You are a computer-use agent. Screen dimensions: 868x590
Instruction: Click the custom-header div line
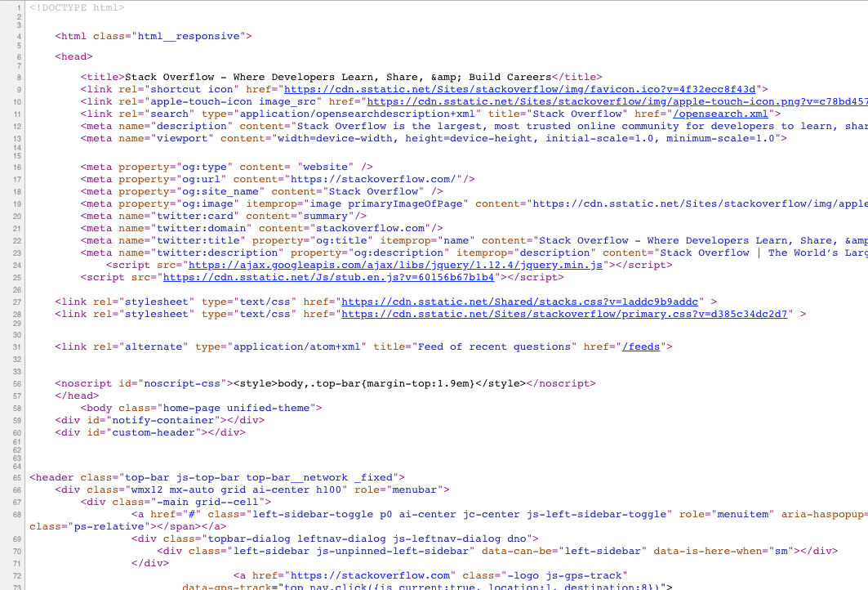coord(150,432)
